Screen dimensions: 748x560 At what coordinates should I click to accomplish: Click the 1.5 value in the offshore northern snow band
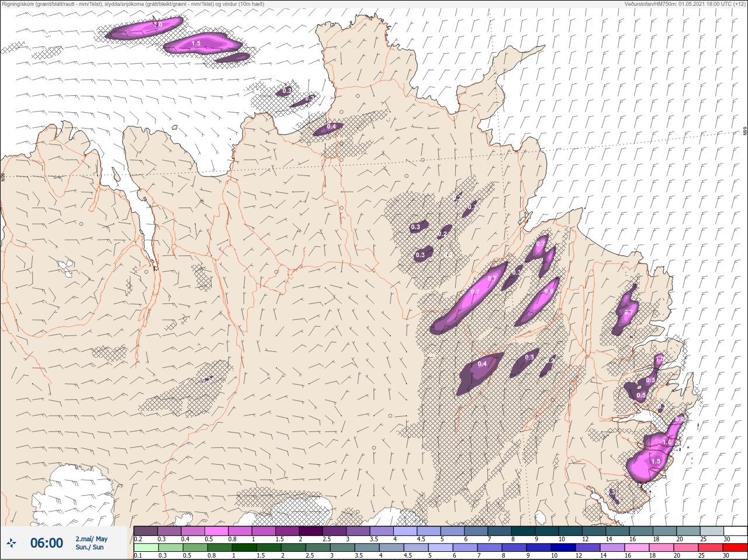(196, 44)
